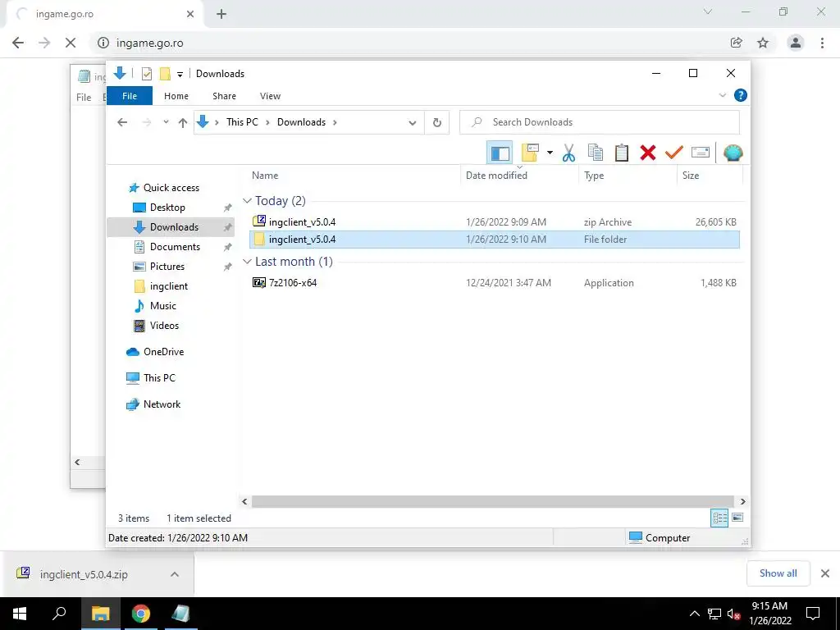This screenshot has width=840, height=630.
Task: Click the Chrome share page icon
Action: (x=737, y=43)
